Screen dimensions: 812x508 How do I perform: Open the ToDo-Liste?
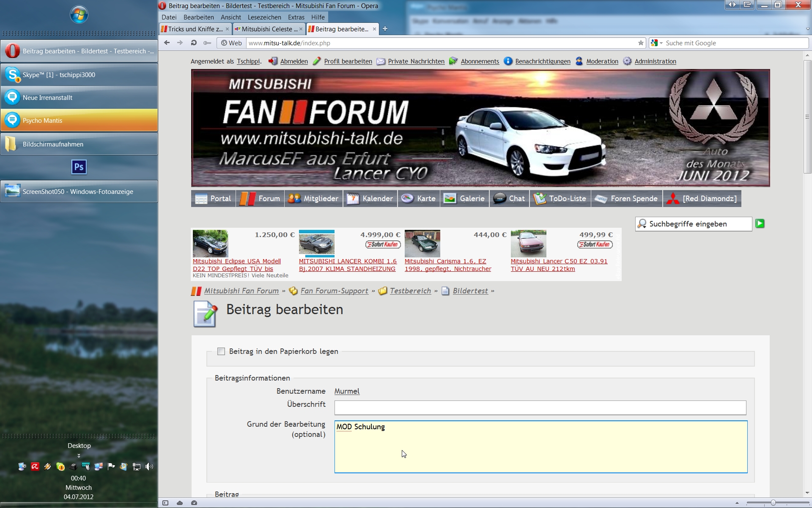coord(560,199)
